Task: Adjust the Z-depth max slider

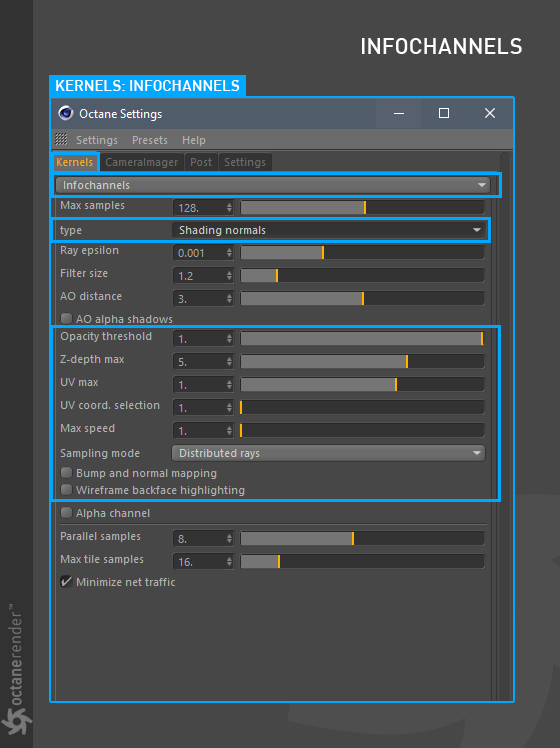Action: (x=363, y=362)
